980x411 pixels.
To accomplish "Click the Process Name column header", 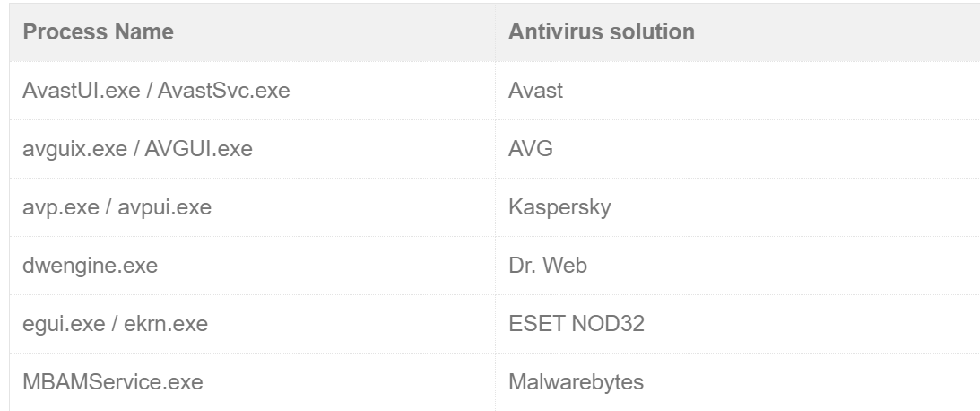I will coord(99,32).
